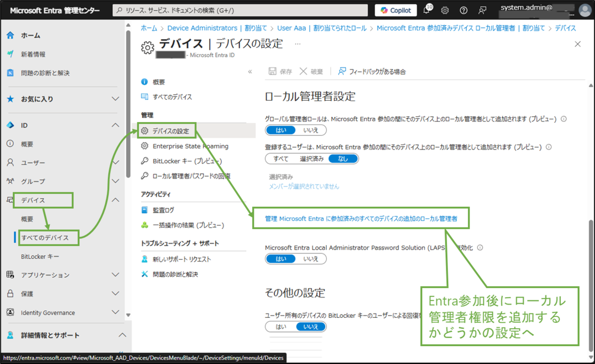Click the 保存 save icon button
The width and height of the screenshot is (595, 364).
click(280, 71)
